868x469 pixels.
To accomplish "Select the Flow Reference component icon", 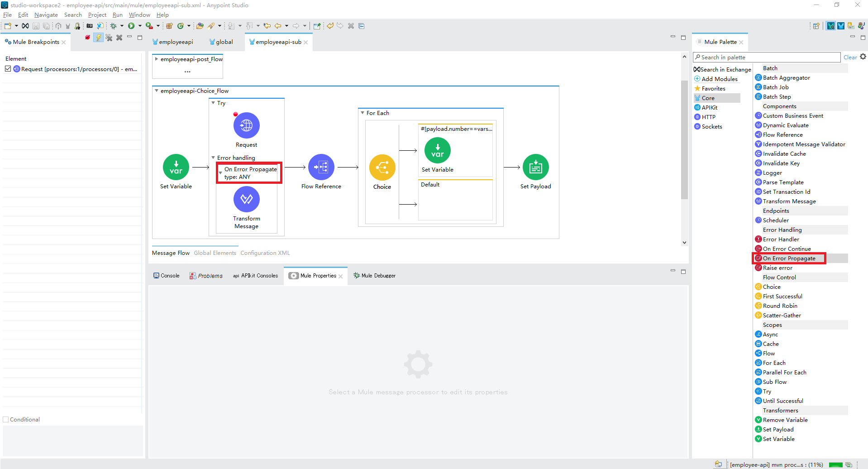I will (321, 167).
